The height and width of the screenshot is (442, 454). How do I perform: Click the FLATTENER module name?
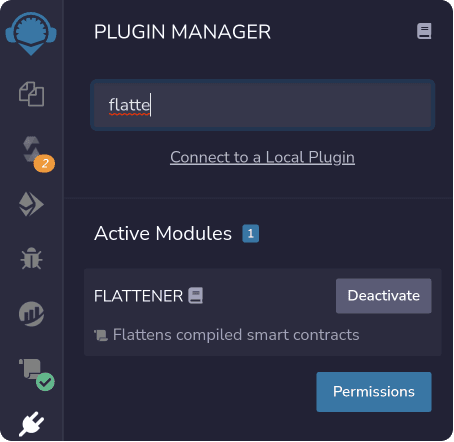point(139,296)
